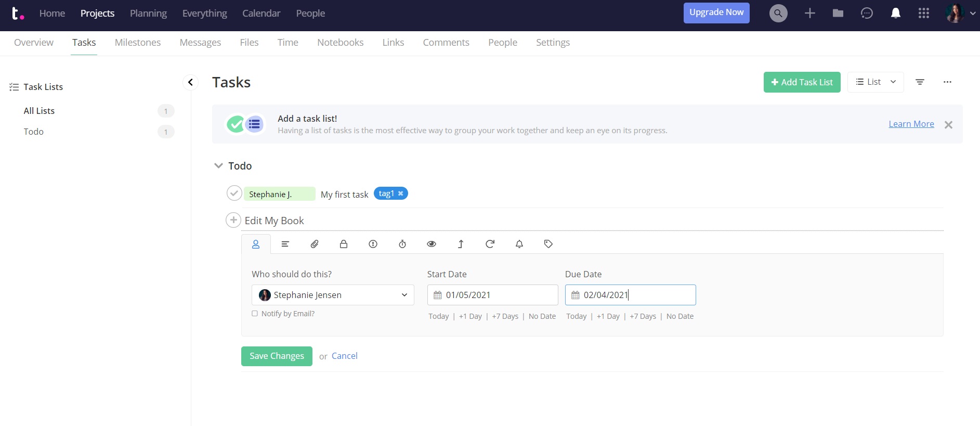The width and height of the screenshot is (980, 426).
Task: Switch to the Milestones tab
Action: [138, 43]
